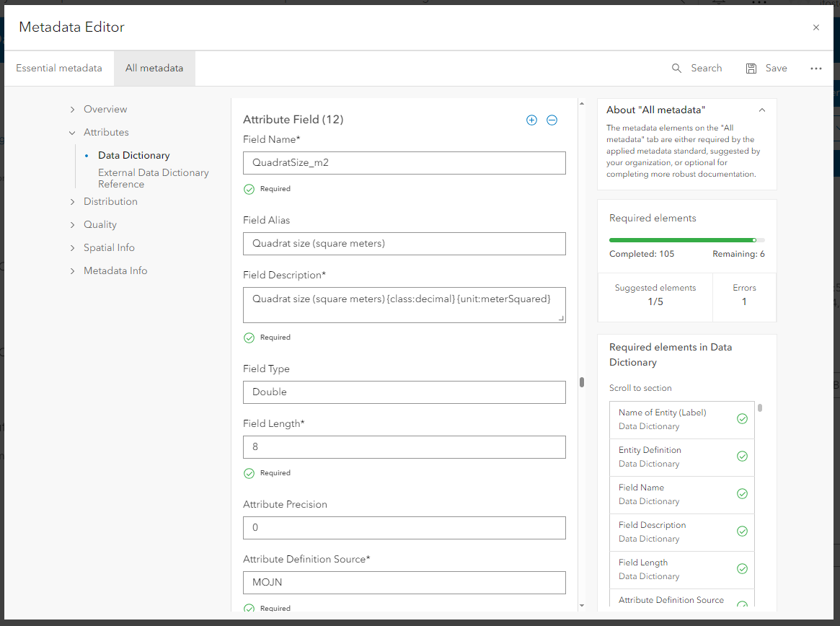Click the Save disk icon
Viewport: 840px width, 626px height.
click(751, 68)
